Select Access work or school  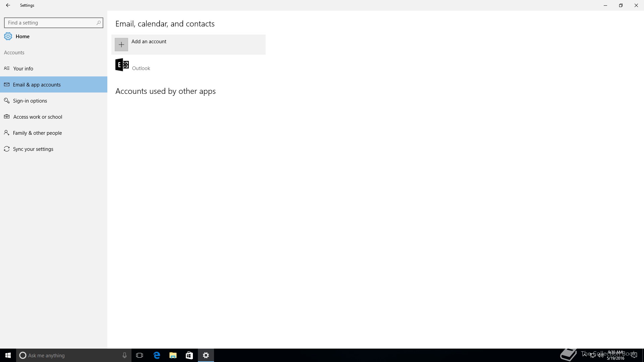pyautogui.click(x=38, y=117)
